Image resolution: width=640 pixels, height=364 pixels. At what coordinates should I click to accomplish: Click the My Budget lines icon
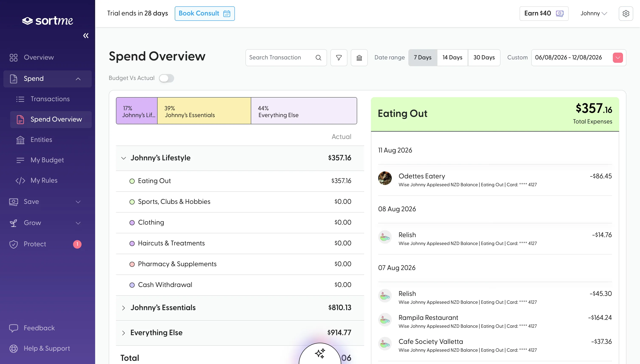click(20, 160)
